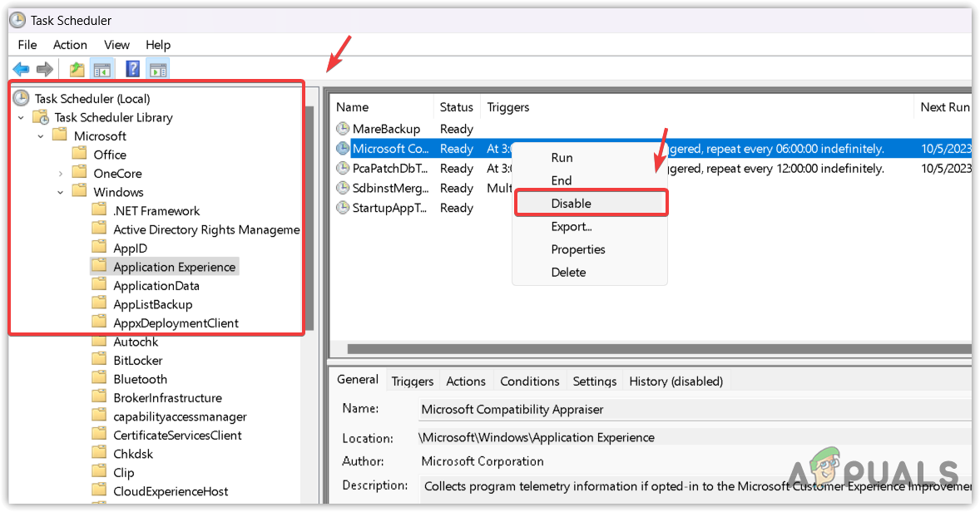980x512 pixels.
Task: Click the BitLocker folder icon
Action: (99, 360)
